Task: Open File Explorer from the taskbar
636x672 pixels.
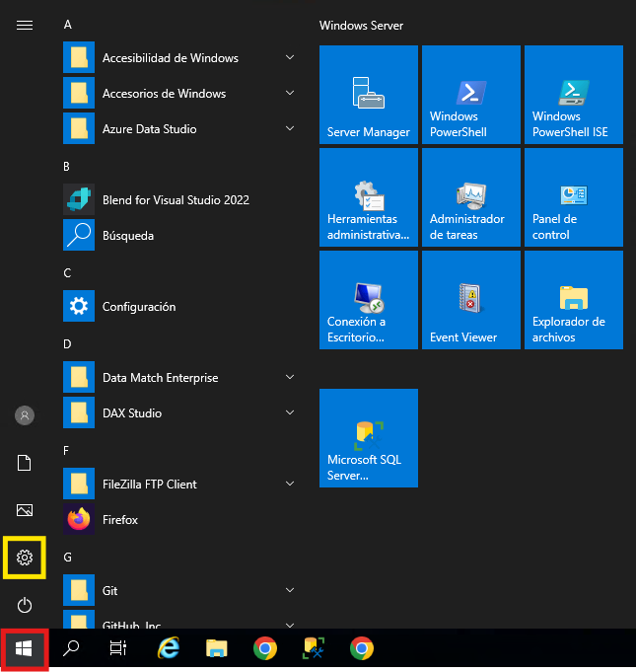Action: (217, 648)
